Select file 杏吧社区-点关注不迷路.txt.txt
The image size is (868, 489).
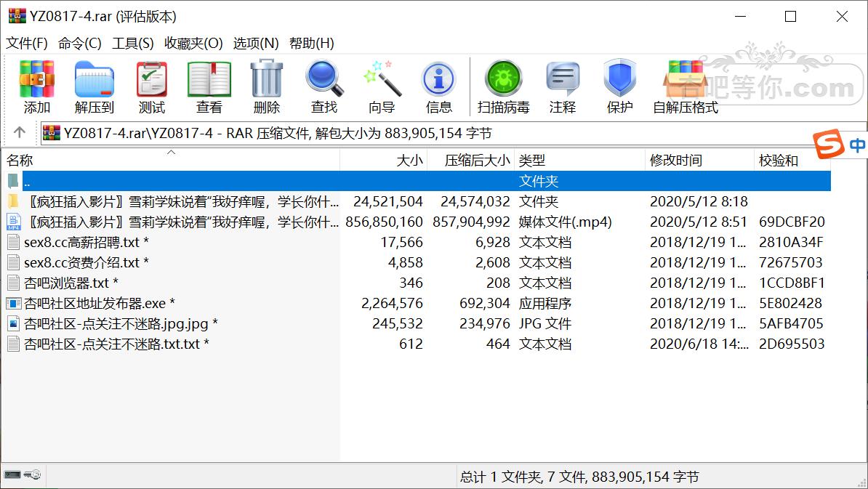[x=117, y=344]
